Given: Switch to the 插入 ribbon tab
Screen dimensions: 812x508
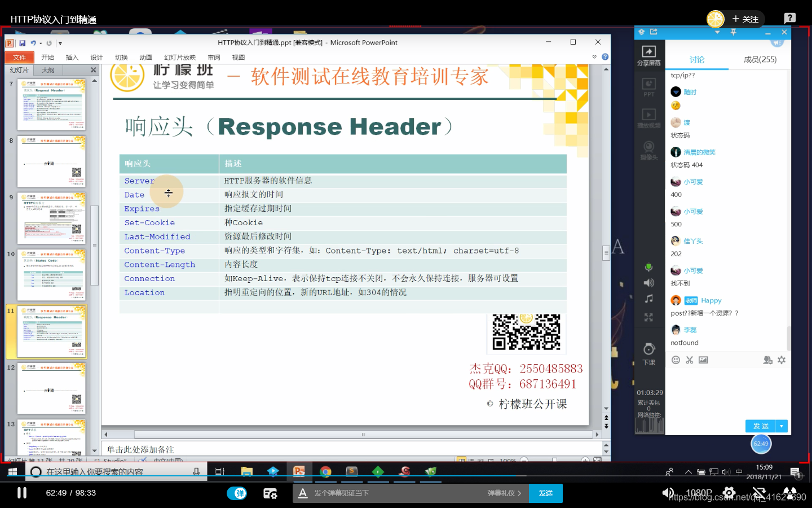Looking at the screenshot, I should coord(72,58).
